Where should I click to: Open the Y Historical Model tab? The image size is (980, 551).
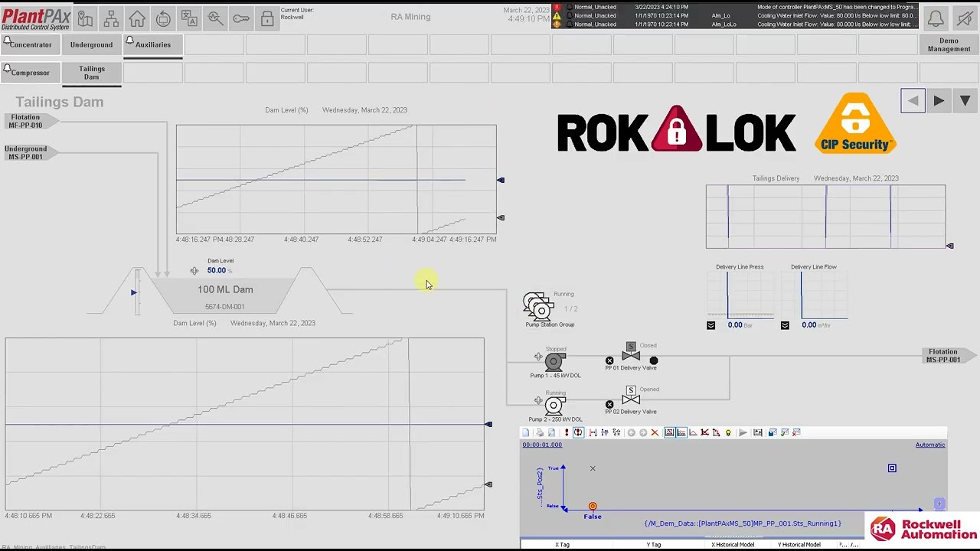click(x=799, y=544)
